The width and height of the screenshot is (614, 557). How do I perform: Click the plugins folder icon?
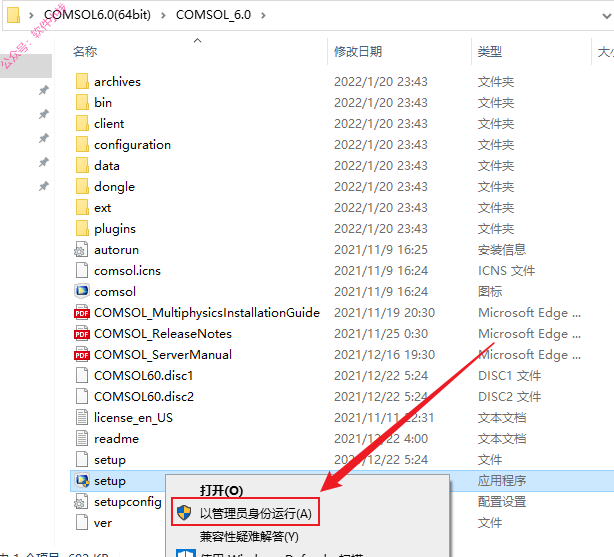82,228
